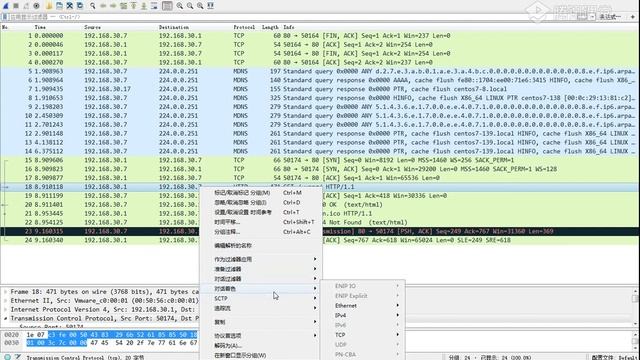Choose ignore/unignore packet (Ctrl+D) menu entry

(x=260, y=202)
